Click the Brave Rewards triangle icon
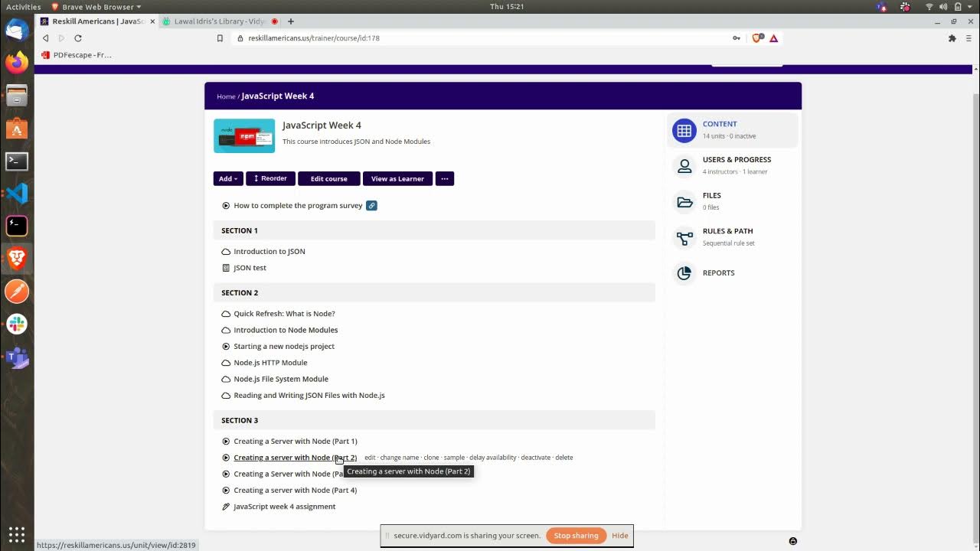The height and width of the screenshot is (551, 980). pyautogui.click(x=773, y=38)
